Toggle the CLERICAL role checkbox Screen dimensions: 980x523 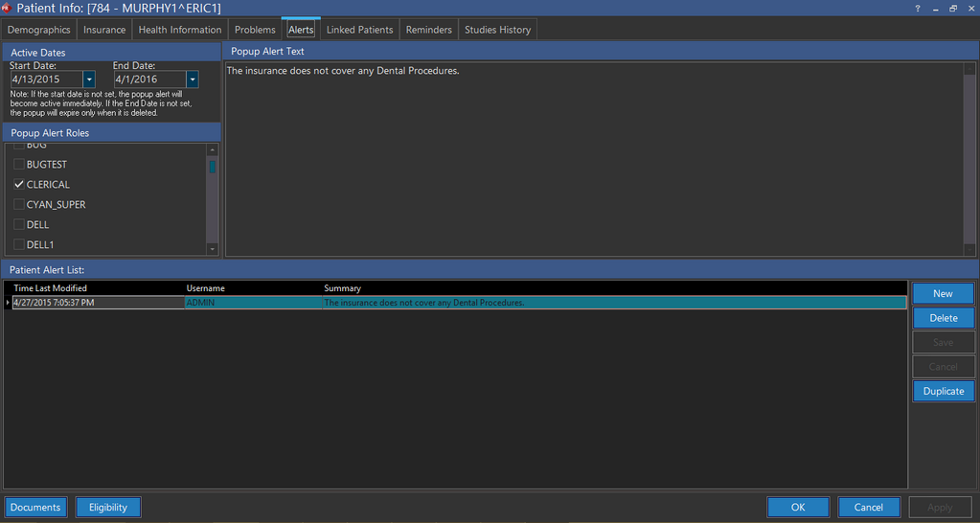(19, 184)
